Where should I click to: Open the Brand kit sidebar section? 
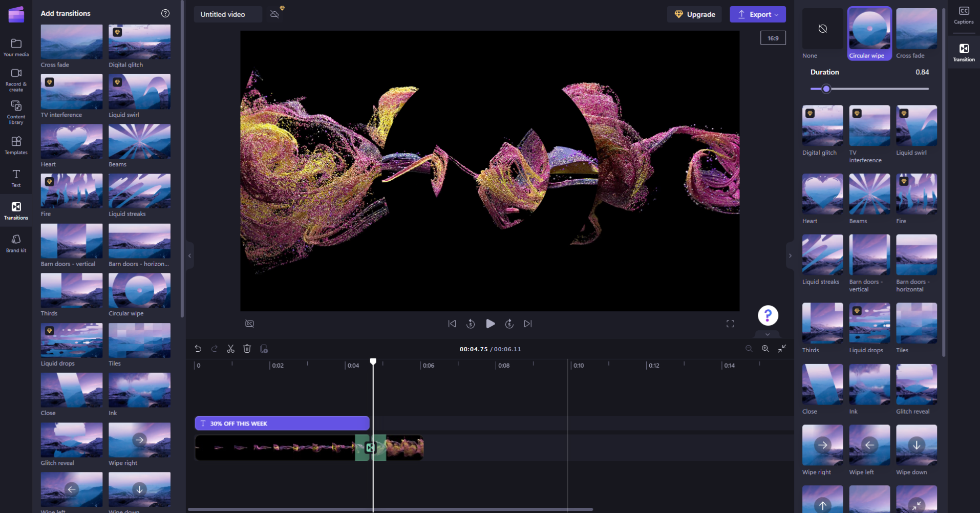tap(16, 243)
